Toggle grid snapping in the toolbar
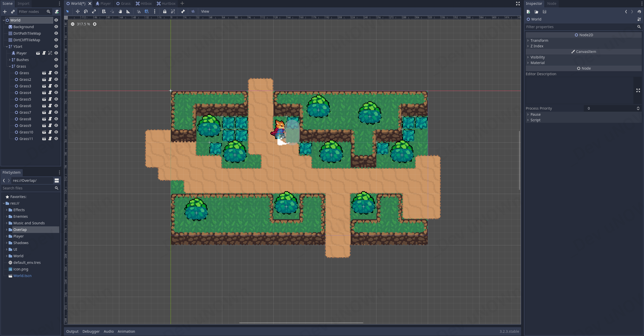The image size is (644, 336). point(147,11)
